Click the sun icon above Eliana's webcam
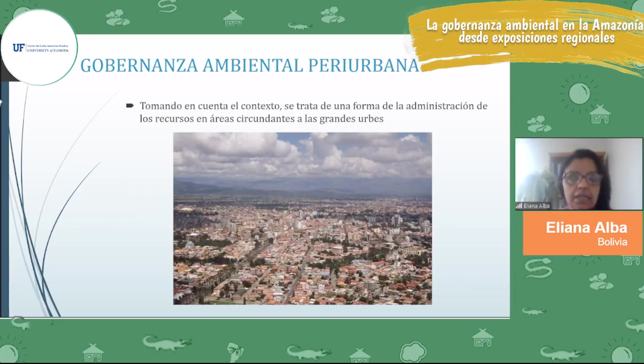This screenshot has width=644, height=364. (x=579, y=94)
